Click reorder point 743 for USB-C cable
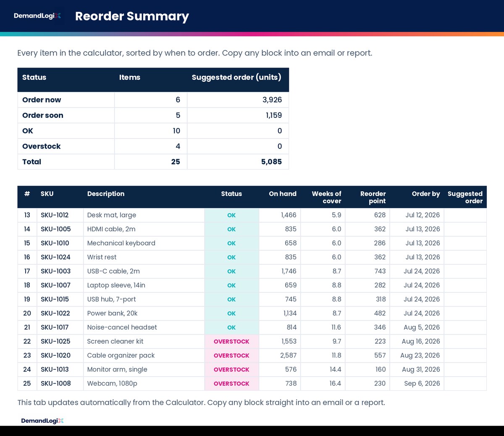Image resolution: width=504 pixels, height=436 pixels. (x=380, y=271)
